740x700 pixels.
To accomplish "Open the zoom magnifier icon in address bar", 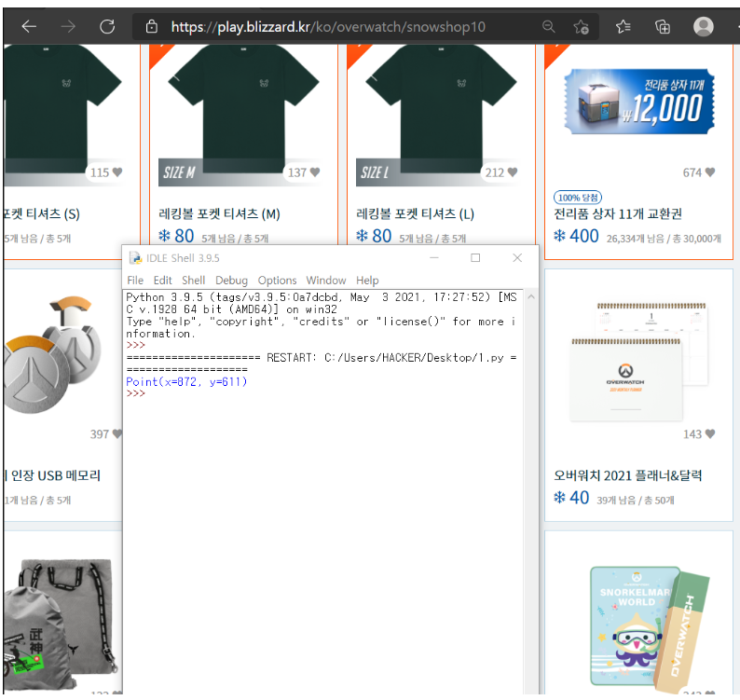I will click(x=548, y=26).
